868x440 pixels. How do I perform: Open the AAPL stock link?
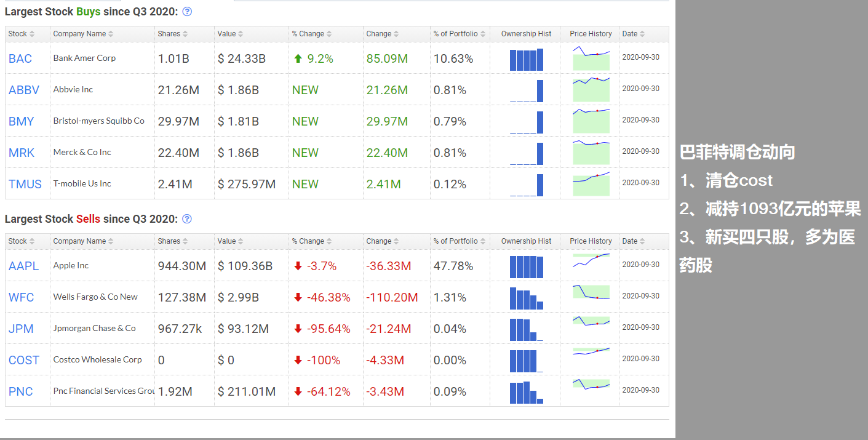pyautogui.click(x=23, y=266)
